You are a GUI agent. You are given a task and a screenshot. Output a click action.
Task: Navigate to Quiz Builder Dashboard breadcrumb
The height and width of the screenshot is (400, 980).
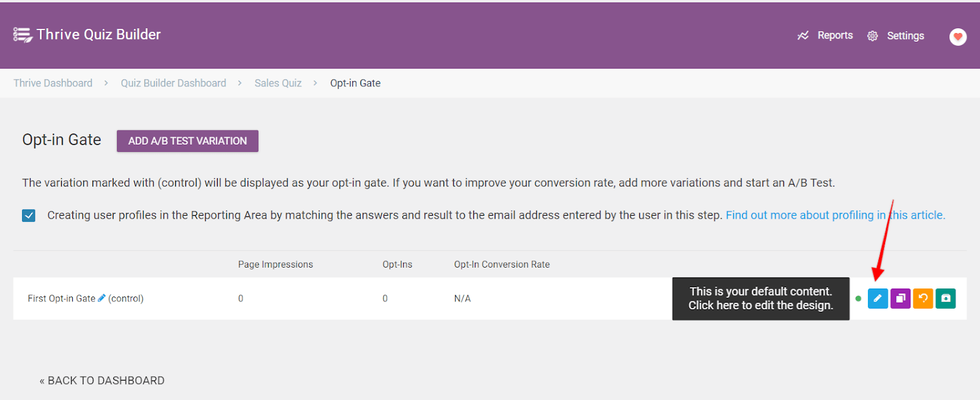pos(173,83)
